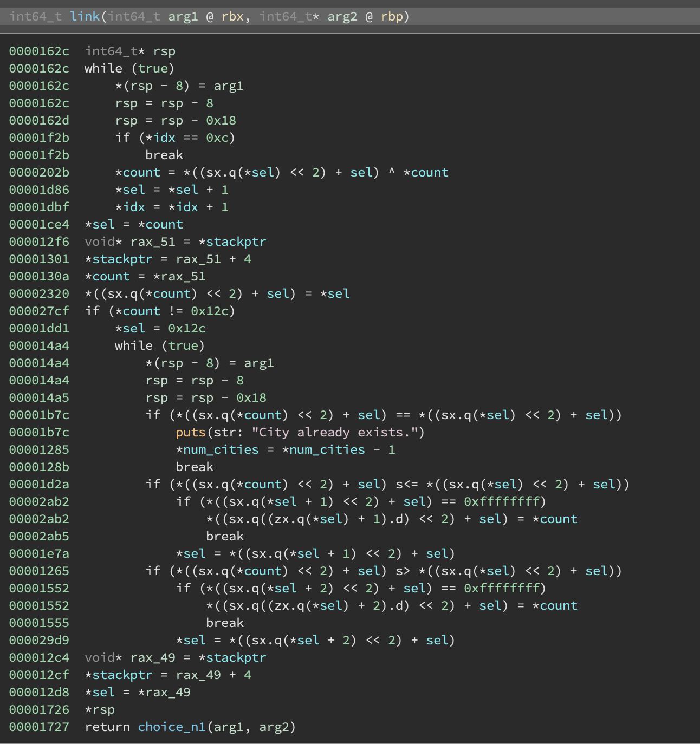Click arg2 parameter in the function header
700x744 pixels.
(x=342, y=16)
